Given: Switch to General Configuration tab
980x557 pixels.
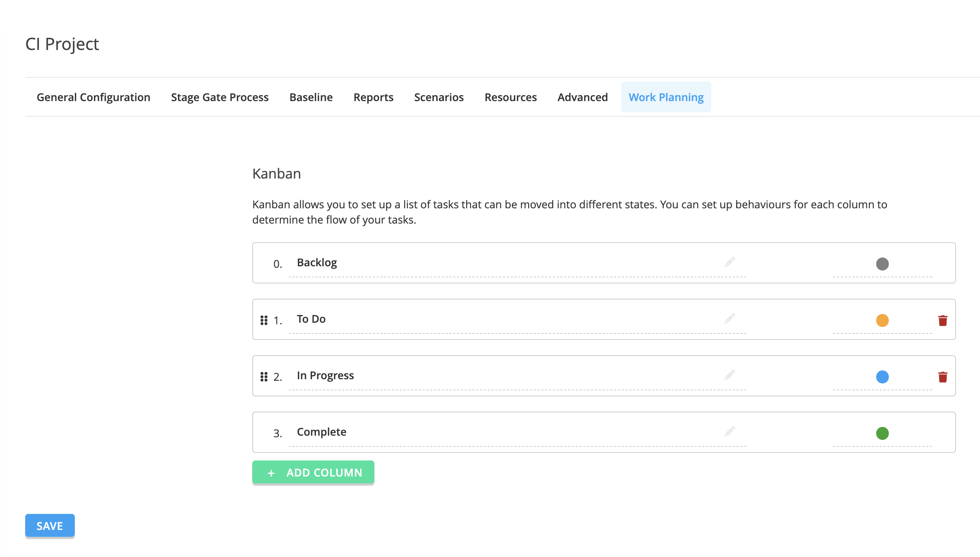Looking at the screenshot, I should (93, 97).
